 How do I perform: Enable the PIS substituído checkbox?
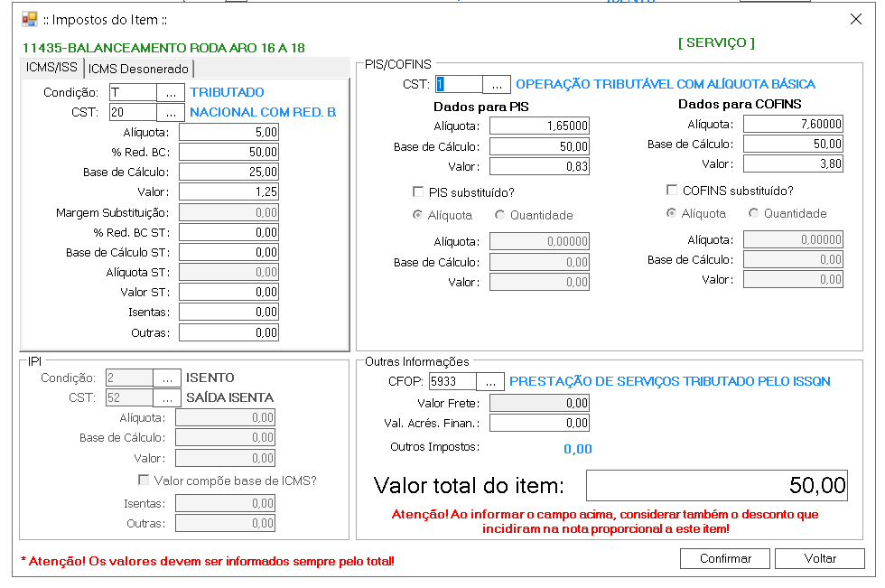pos(418,191)
